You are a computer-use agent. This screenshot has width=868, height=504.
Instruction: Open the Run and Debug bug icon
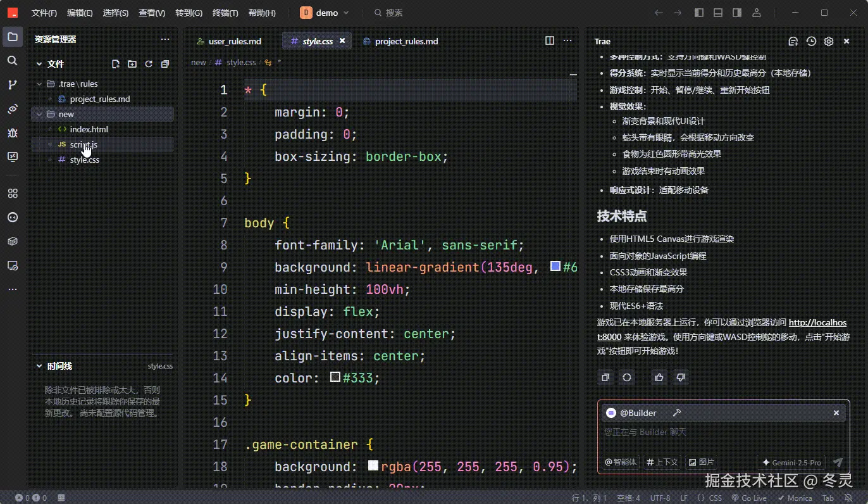tap(13, 133)
